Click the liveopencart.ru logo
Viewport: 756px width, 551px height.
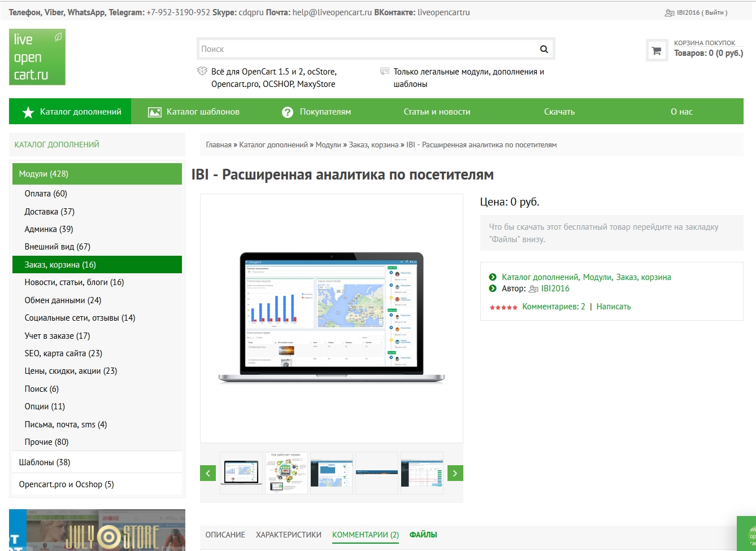[x=37, y=57]
